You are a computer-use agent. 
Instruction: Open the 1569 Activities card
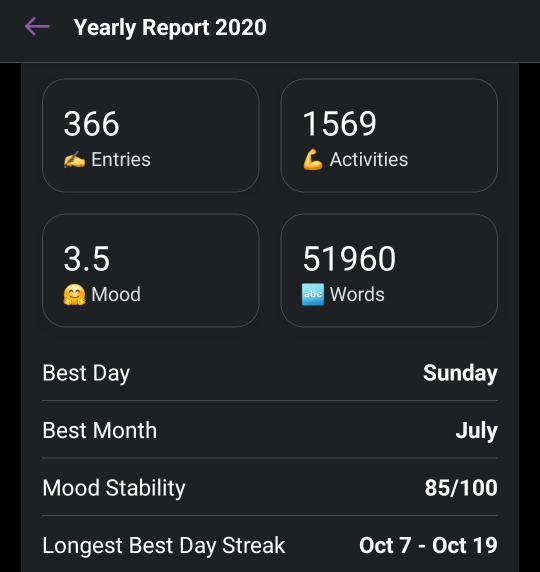pos(389,135)
